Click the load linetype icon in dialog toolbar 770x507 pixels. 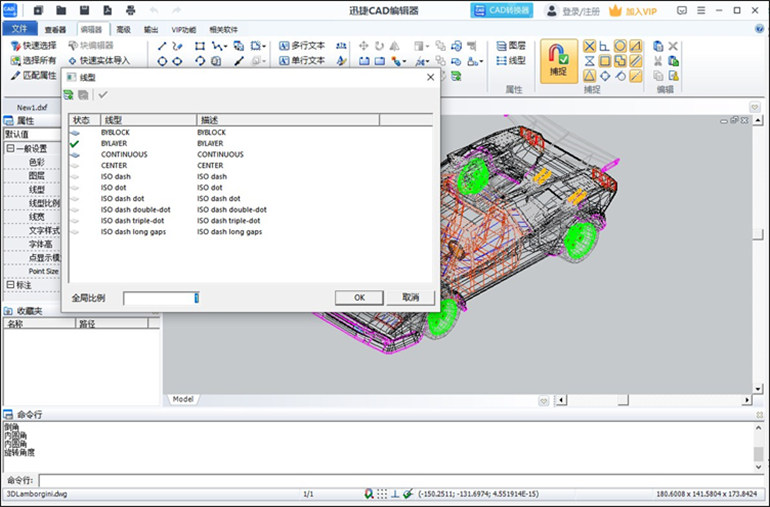tap(69, 94)
